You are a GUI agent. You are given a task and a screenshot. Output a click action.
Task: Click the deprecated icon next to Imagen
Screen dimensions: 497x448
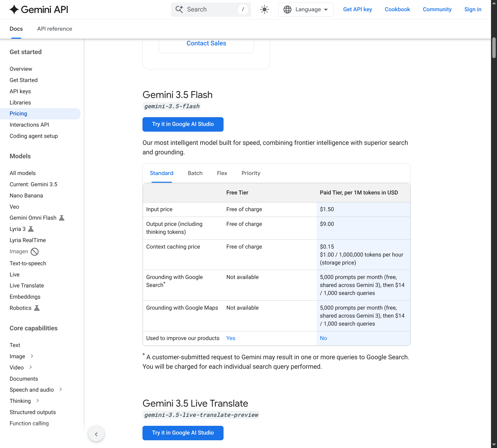35,252
